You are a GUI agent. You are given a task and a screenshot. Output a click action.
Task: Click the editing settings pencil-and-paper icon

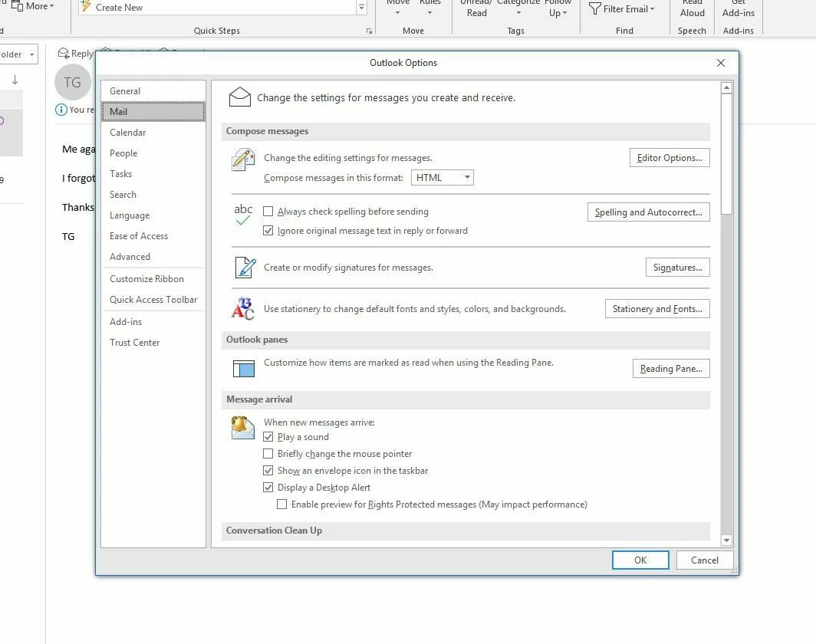pyautogui.click(x=243, y=159)
